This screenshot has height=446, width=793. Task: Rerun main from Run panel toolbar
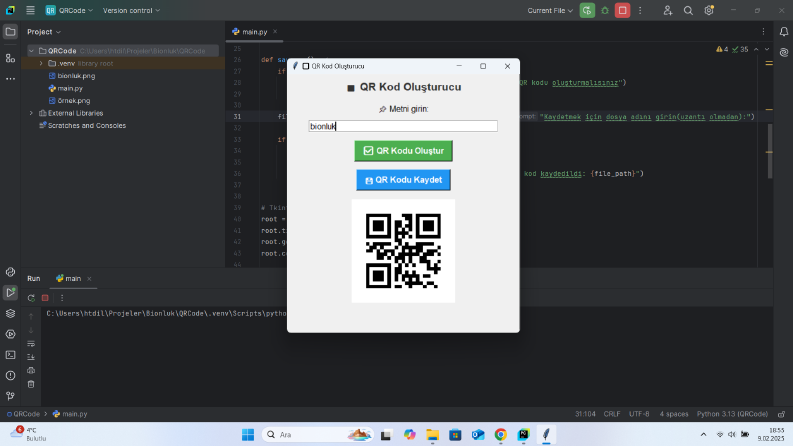coord(31,298)
